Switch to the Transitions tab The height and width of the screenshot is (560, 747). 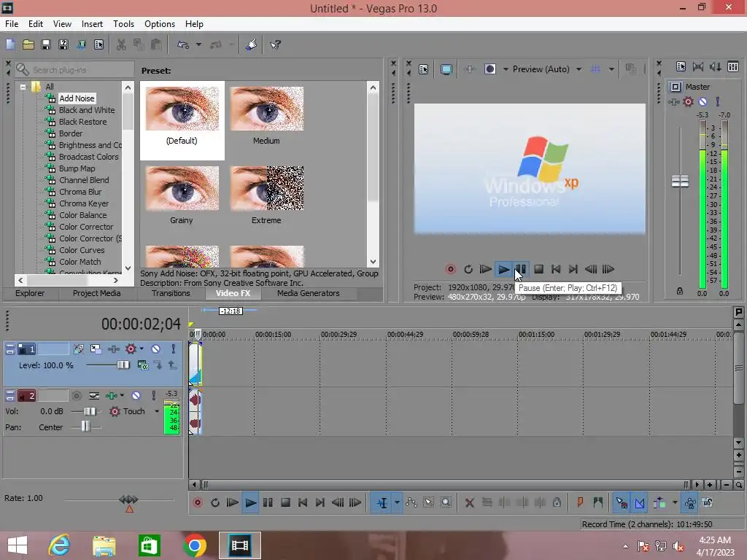coord(171,293)
